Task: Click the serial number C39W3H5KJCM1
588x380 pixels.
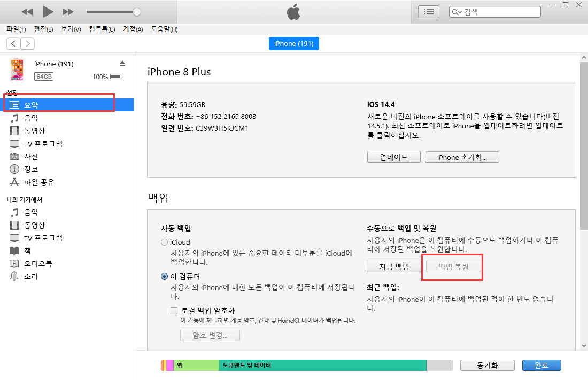Action: coord(222,128)
